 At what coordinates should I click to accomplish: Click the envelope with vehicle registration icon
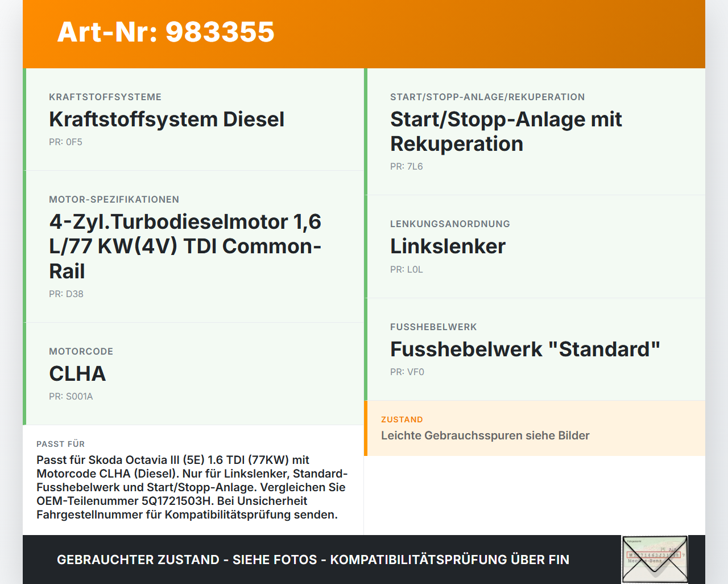coord(655,560)
